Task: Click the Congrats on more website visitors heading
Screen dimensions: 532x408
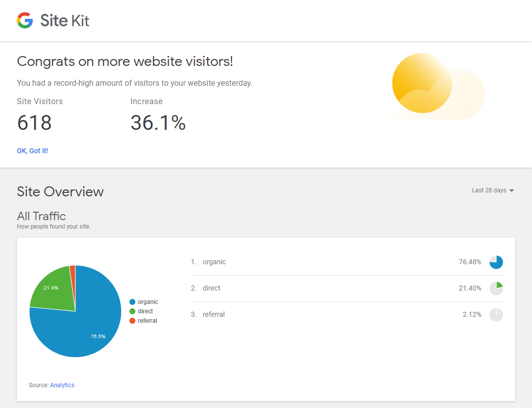Action: pos(125,61)
